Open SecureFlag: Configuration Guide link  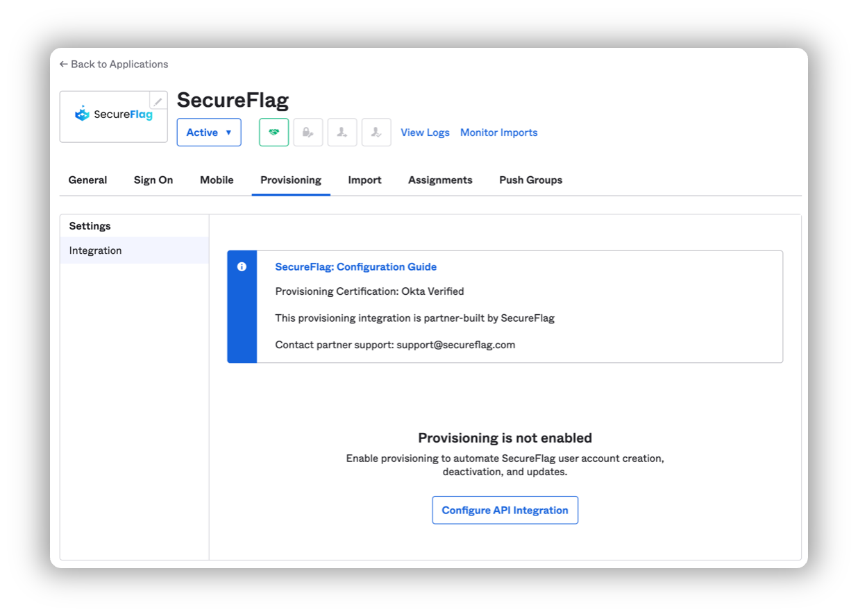(356, 266)
